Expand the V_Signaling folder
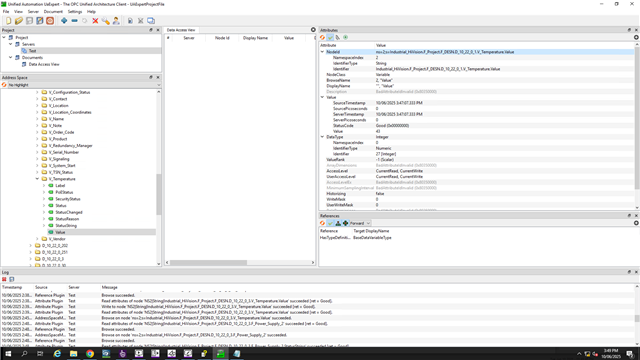Screen dimensions: 640x360 (37, 159)
